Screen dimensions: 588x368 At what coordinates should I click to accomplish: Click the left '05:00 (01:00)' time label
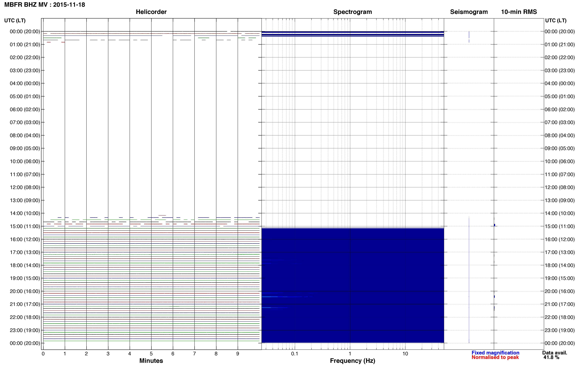coord(25,96)
